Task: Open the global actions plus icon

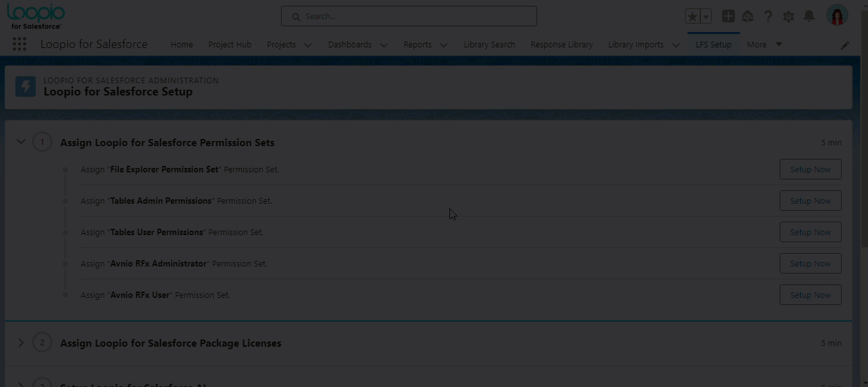Action: click(x=728, y=17)
